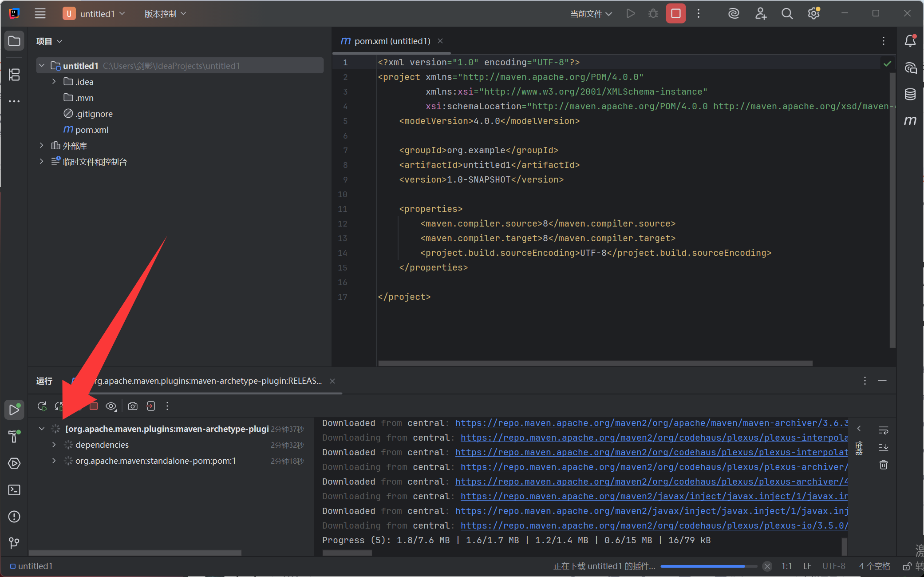Open the Database tool window icon
The image size is (924, 577).
point(910,94)
